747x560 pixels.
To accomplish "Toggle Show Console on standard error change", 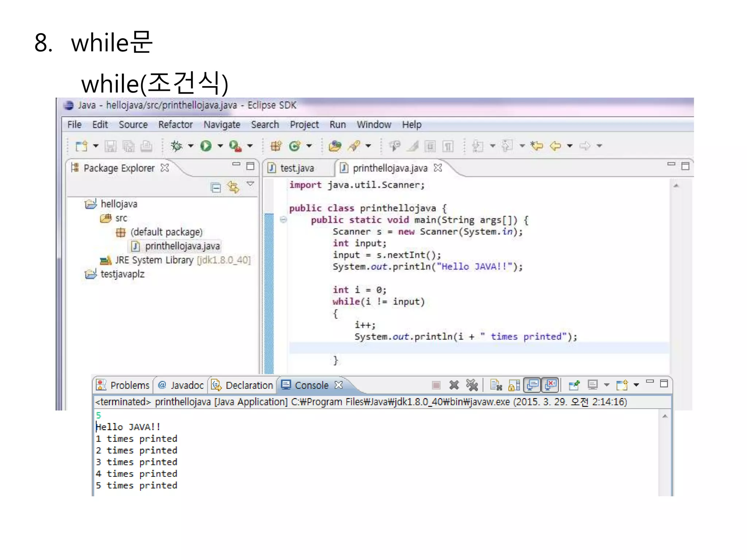I will click(551, 385).
